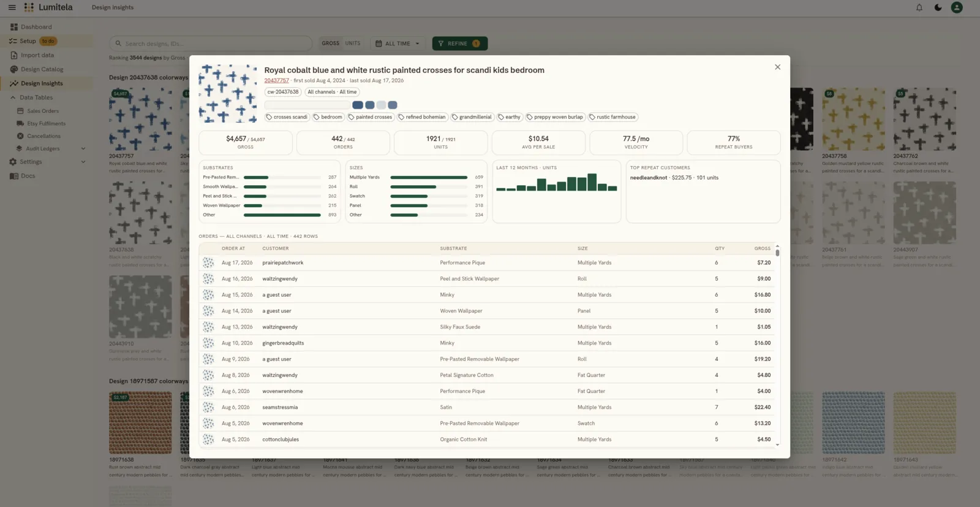The image size is (980, 507).
Task: Open the user account avatar
Action: coord(957,7)
